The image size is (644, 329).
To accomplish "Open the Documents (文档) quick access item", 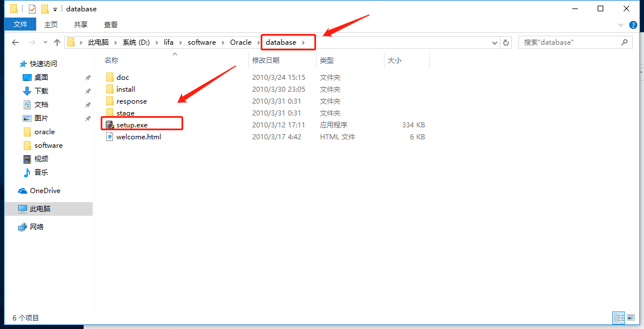I will click(x=41, y=104).
